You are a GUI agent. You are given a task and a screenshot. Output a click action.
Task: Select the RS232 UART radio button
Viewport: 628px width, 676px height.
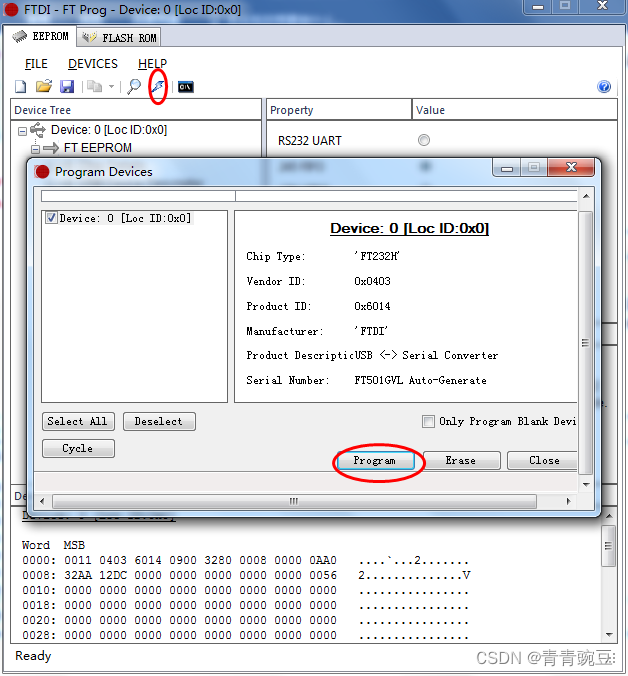click(424, 140)
